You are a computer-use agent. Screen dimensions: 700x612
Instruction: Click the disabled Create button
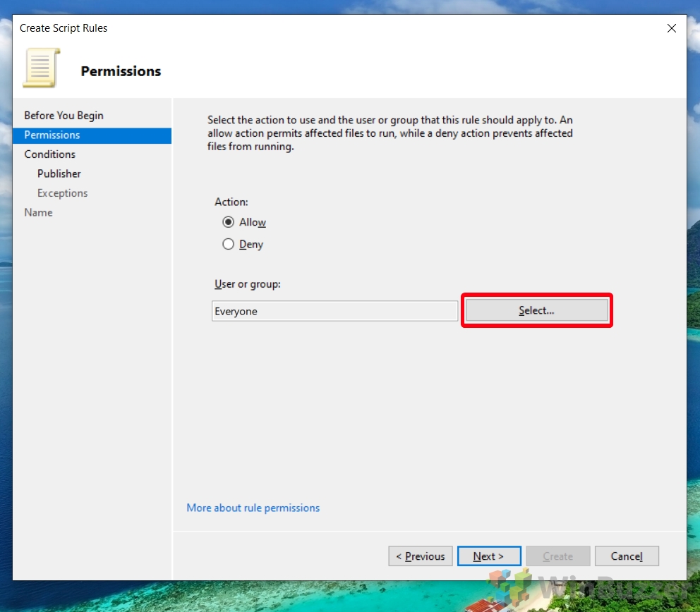[x=557, y=556]
